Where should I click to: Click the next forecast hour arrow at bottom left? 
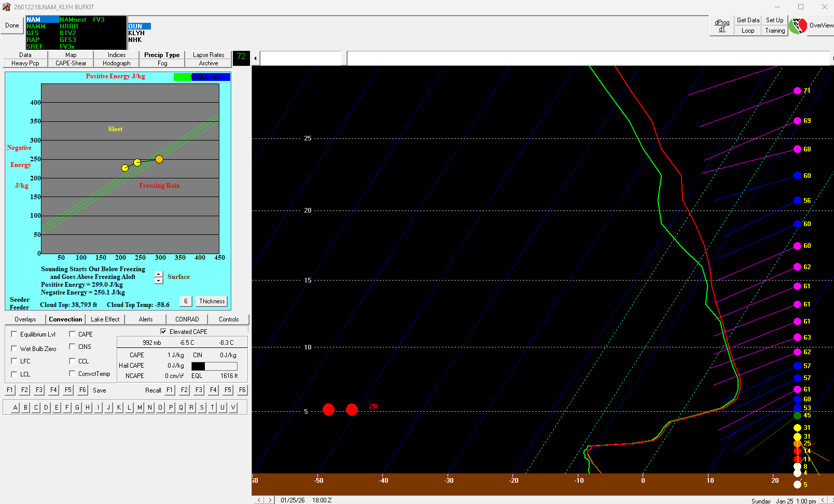270,500
